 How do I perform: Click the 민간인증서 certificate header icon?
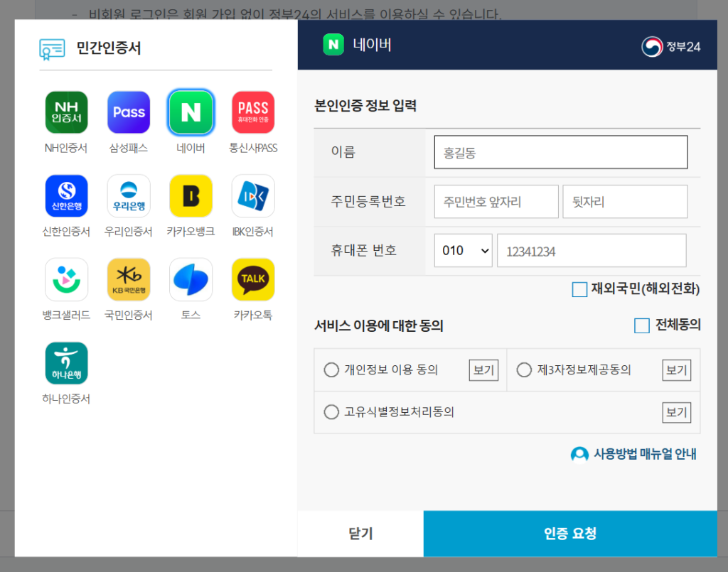click(x=52, y=49)
